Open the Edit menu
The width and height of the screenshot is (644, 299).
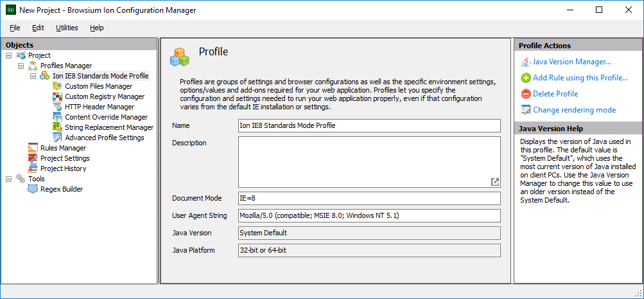(38, 28)
